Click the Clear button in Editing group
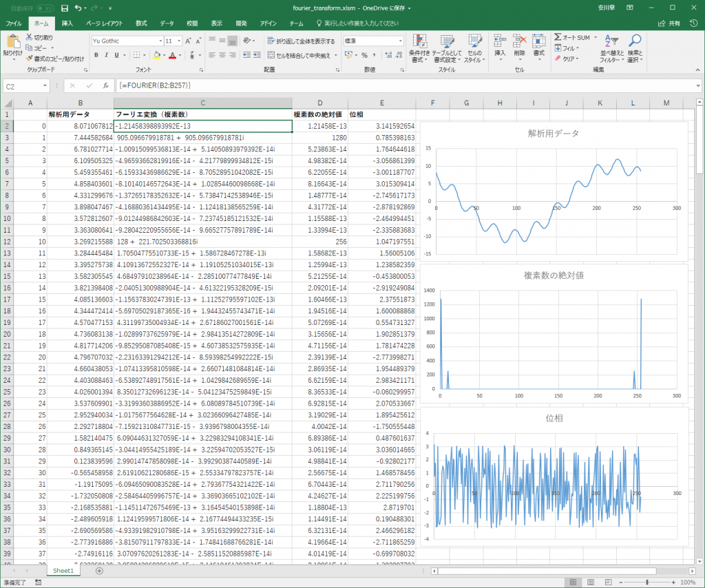 [565, 59]
